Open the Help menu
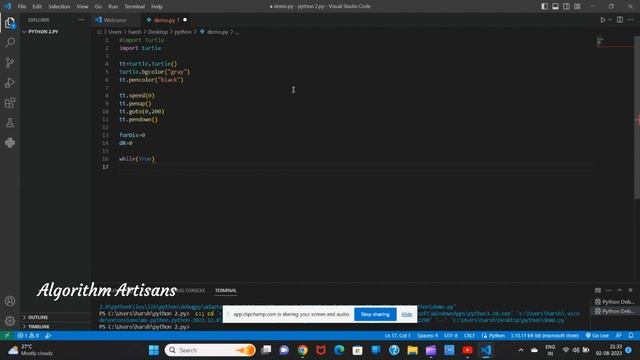This screenshot has width=640, height=360. 157,7
